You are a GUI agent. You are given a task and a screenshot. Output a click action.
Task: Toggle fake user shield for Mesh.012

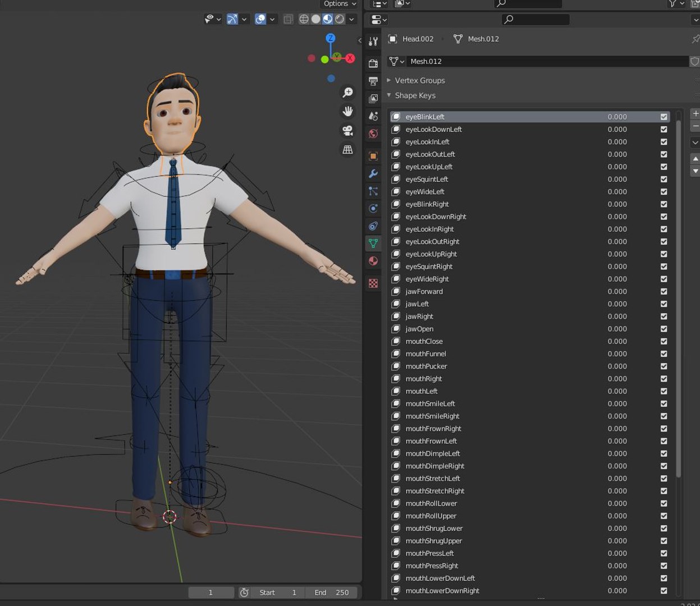(694, 61)
